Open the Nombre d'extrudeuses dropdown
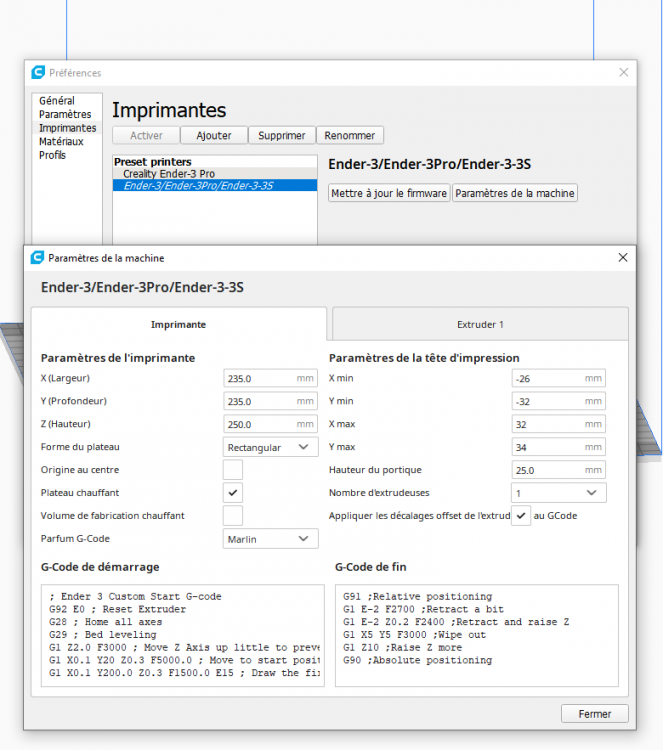The height and width of the screenshot is (750, 663). coord(559,493)
